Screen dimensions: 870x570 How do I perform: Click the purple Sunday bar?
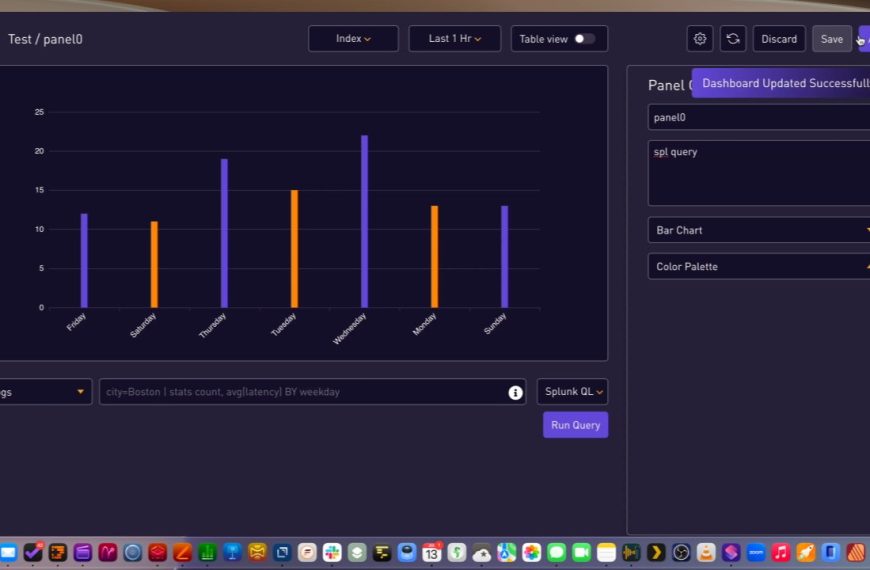[504, 256]
